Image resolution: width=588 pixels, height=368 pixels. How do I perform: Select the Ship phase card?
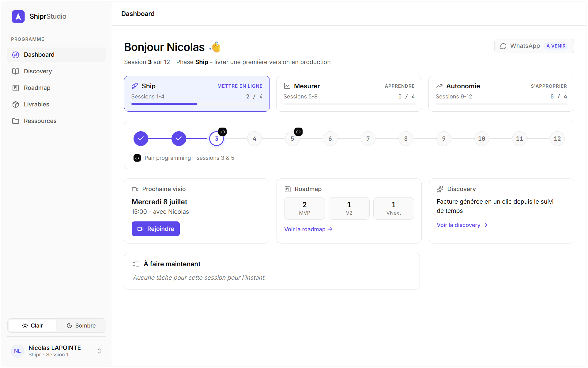click(197, 94)
